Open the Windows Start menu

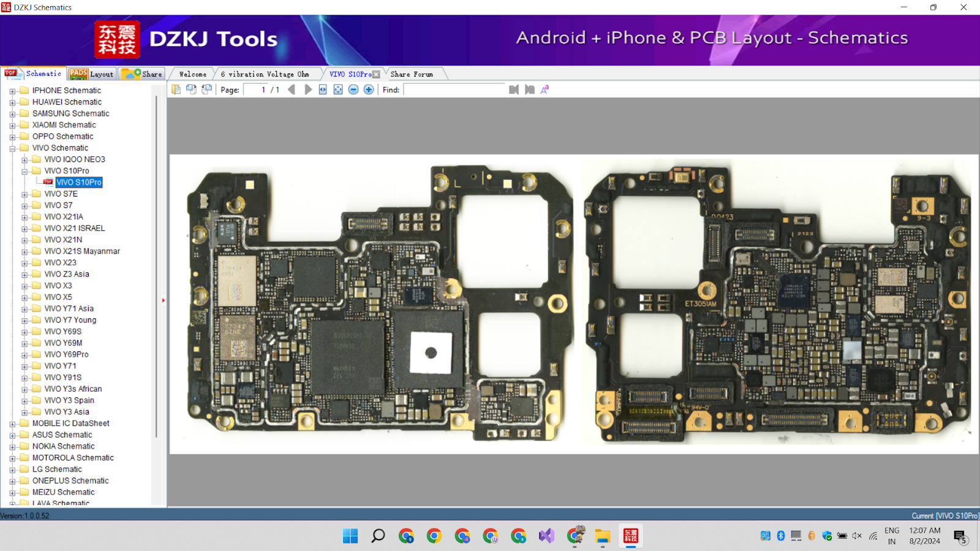pos(350,536)
